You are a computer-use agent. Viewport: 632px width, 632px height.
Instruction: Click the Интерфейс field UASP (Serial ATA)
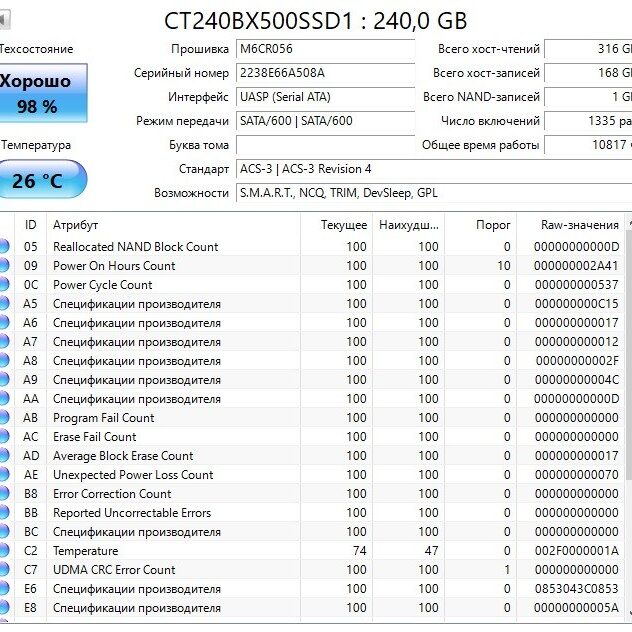click(x=325, y=97)
